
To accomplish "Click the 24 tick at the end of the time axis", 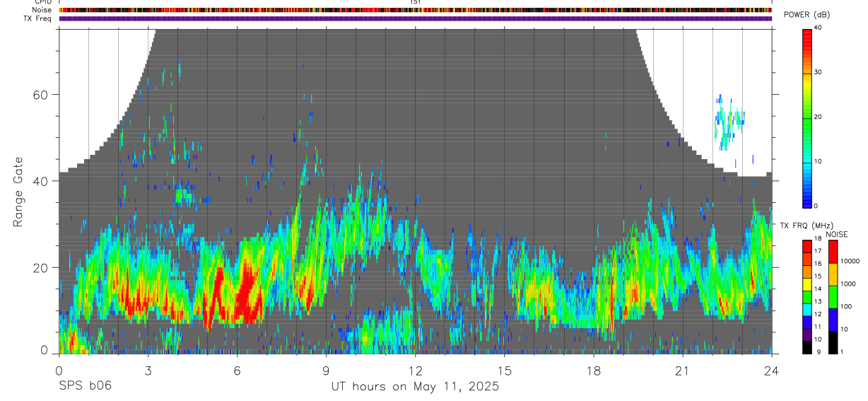I will pos(772,371).
